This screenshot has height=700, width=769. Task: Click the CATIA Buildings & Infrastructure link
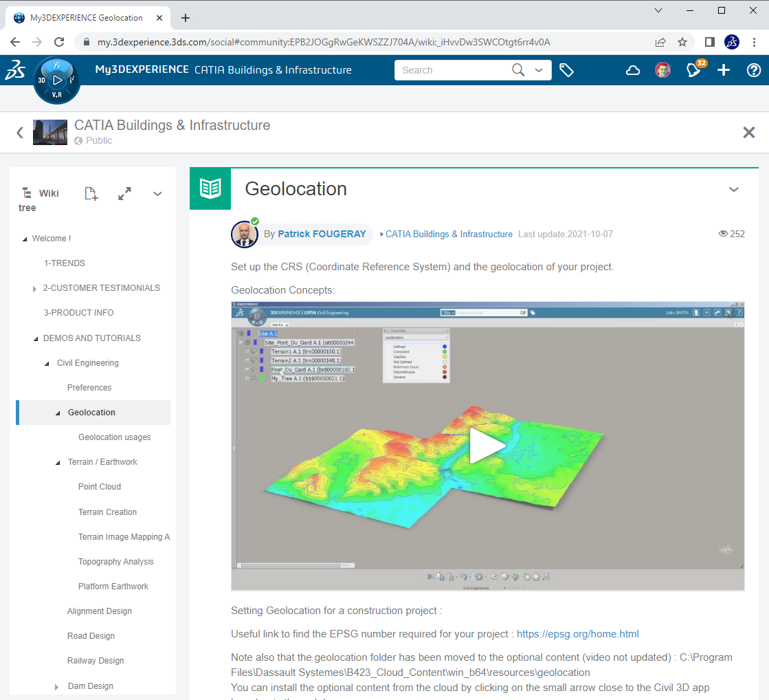click(x=448, y=234)
